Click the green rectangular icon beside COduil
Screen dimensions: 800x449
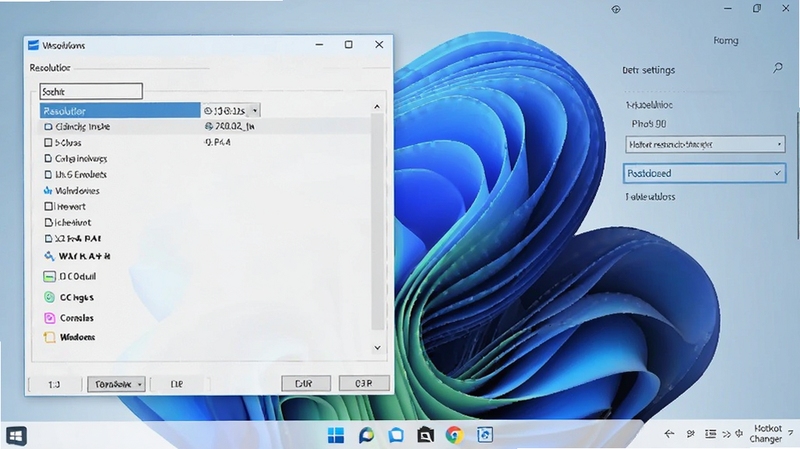pos(49,277)
